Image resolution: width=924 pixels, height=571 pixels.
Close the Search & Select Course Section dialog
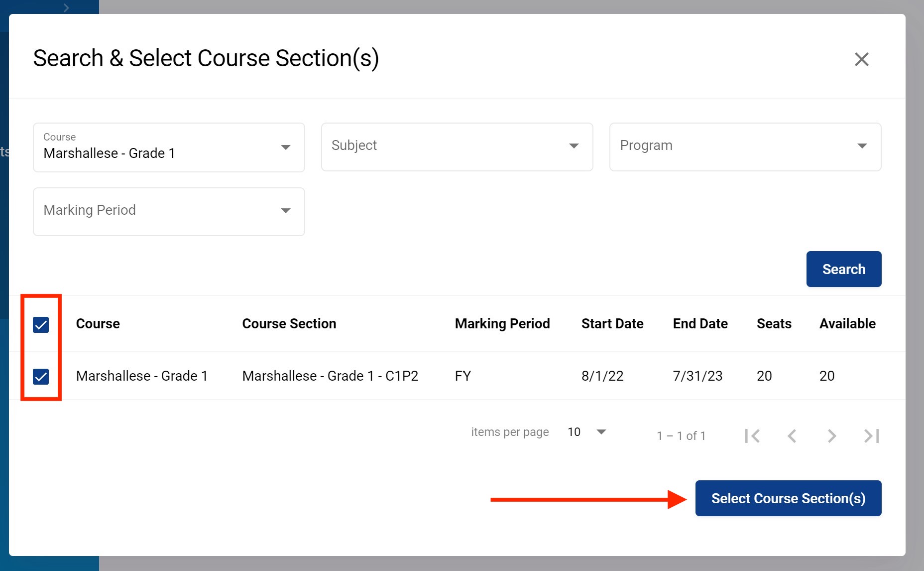(x=861, y=59)
